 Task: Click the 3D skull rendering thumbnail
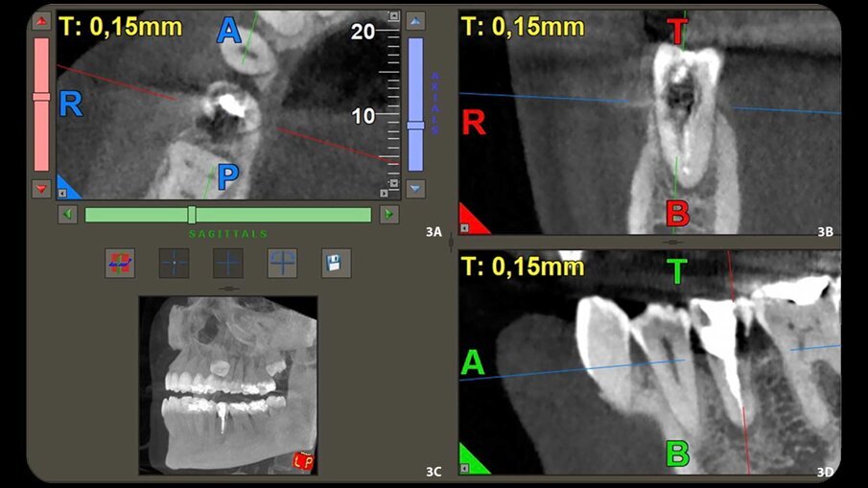tap(228, 385)
